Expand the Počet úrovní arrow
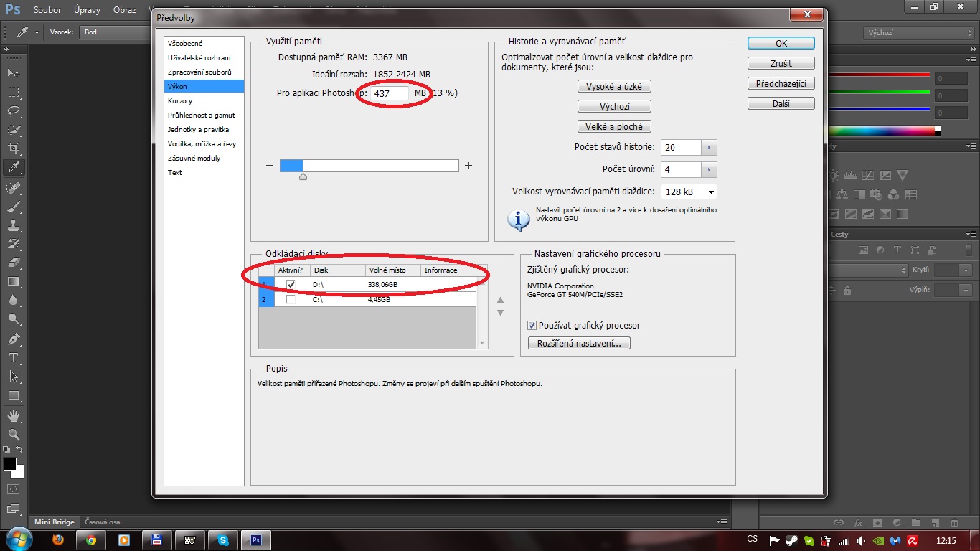This screenshot has width=980, height=551. tap(709, 170)
